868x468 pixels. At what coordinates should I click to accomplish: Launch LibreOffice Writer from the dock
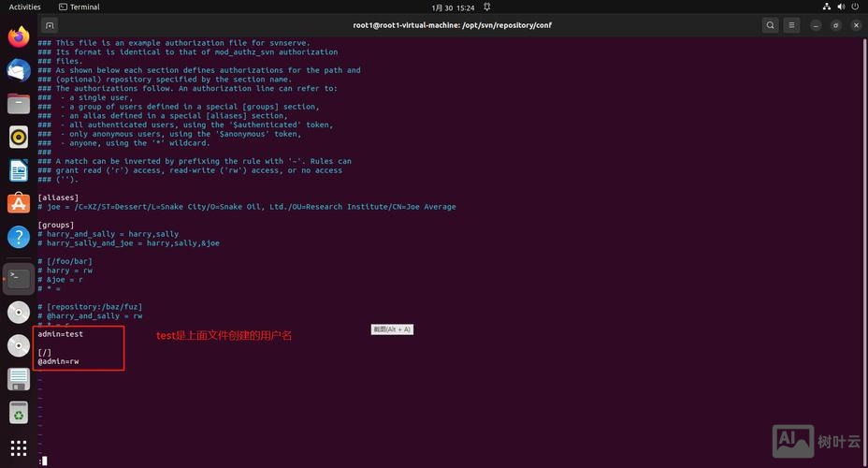point(19,170)
